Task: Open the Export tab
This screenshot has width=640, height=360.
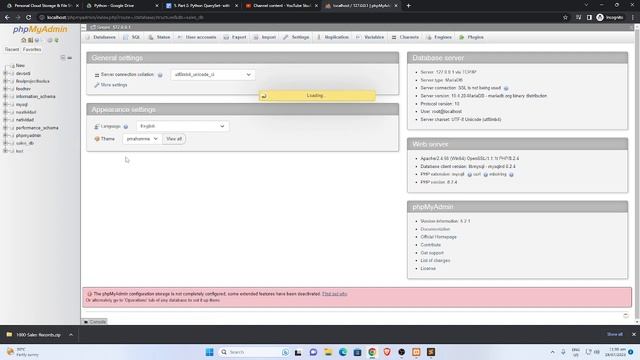Action: pyautogui.click(x=235, y=37)
